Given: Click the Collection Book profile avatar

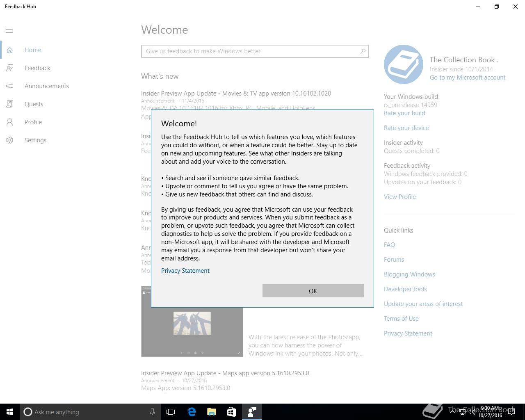Looking at the screenshot, I should (x=404, y=64).
